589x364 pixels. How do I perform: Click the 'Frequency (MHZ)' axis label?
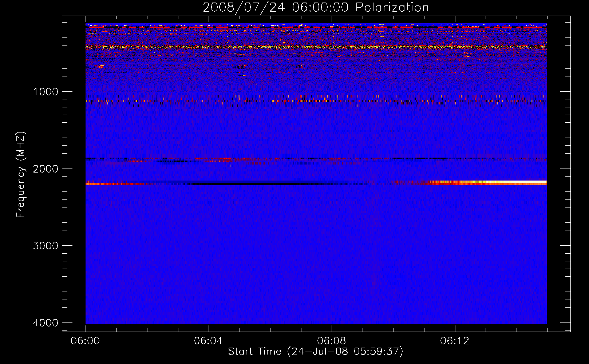tap(21, 175)
